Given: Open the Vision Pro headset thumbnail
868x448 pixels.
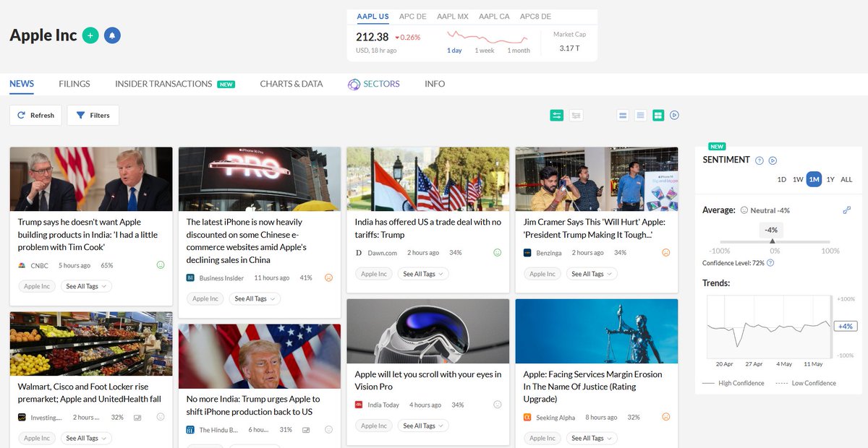Looking at the screenshot, I should point(428,331).
